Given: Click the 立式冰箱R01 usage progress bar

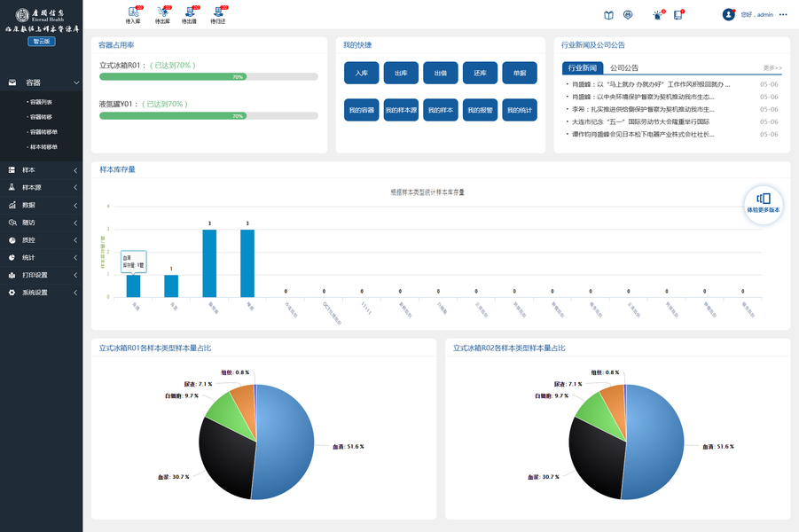Looking at the screenshot, I should pos(208,76).
